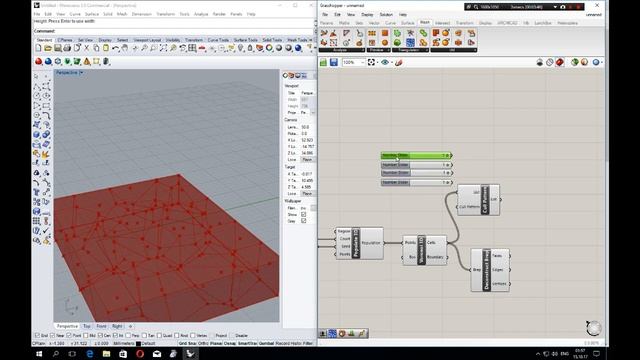Toggle the End osnap checkbox
Image resolution: width=640 pixels, height=360 pixels.
click(37, 336)
